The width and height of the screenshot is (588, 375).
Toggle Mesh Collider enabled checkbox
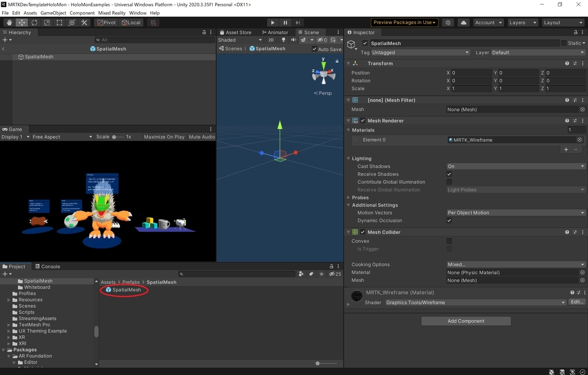tap(363, 233)
